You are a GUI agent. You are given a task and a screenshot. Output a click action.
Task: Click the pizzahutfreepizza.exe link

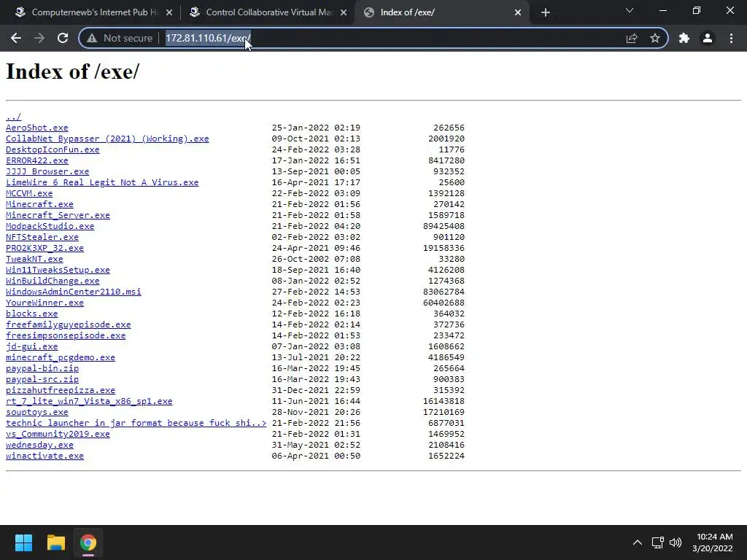[61, 391]
